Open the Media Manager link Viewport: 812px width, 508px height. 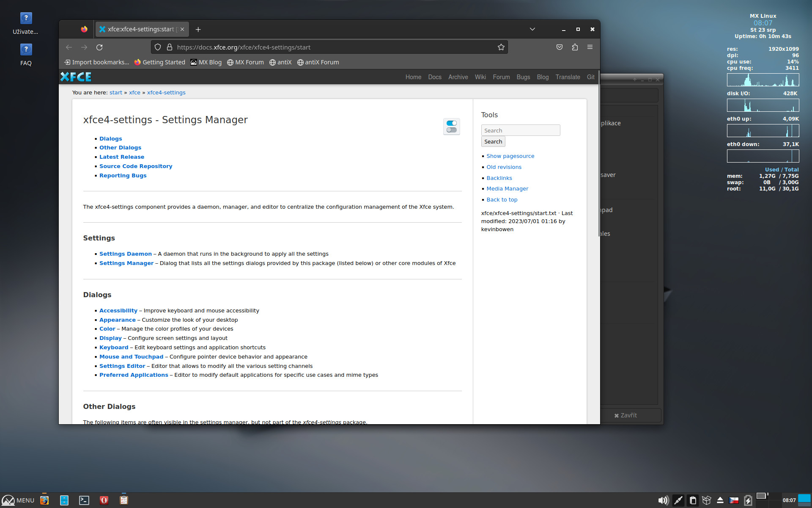pyautogui.click(x=507, y=189)
